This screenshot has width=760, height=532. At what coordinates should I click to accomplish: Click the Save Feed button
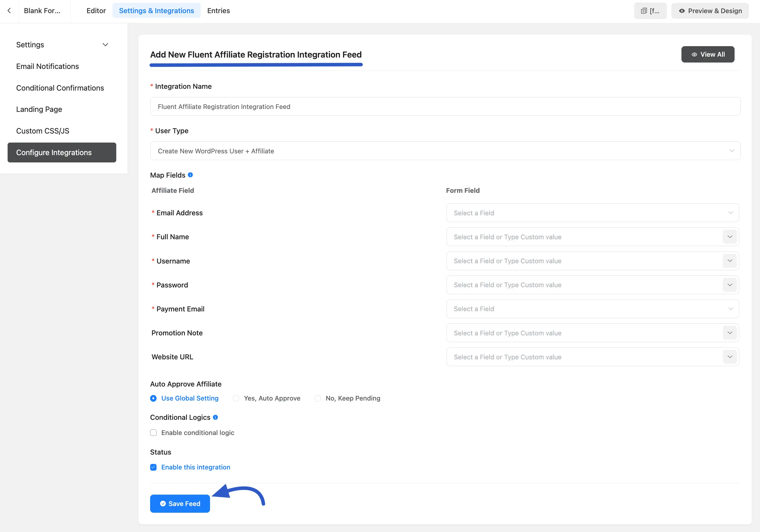180,503
